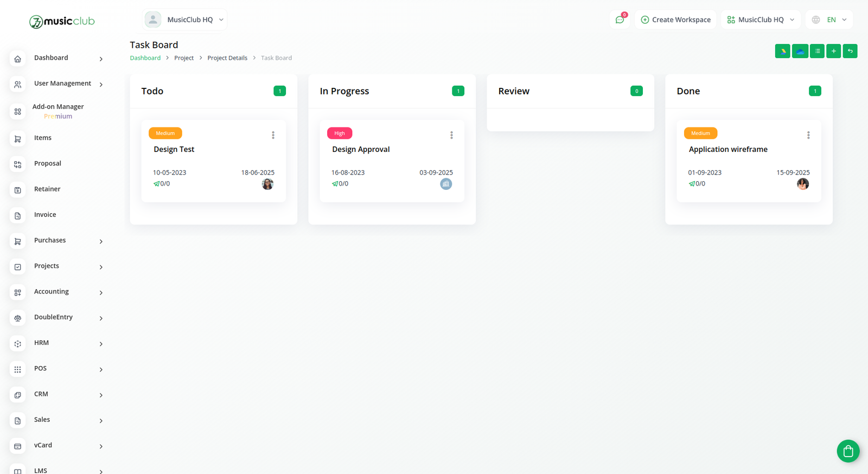The height and width of the screenshot is (474, 868).
Task: Click assignee avatar on Design Test card
Action: [x=267, y=184]
